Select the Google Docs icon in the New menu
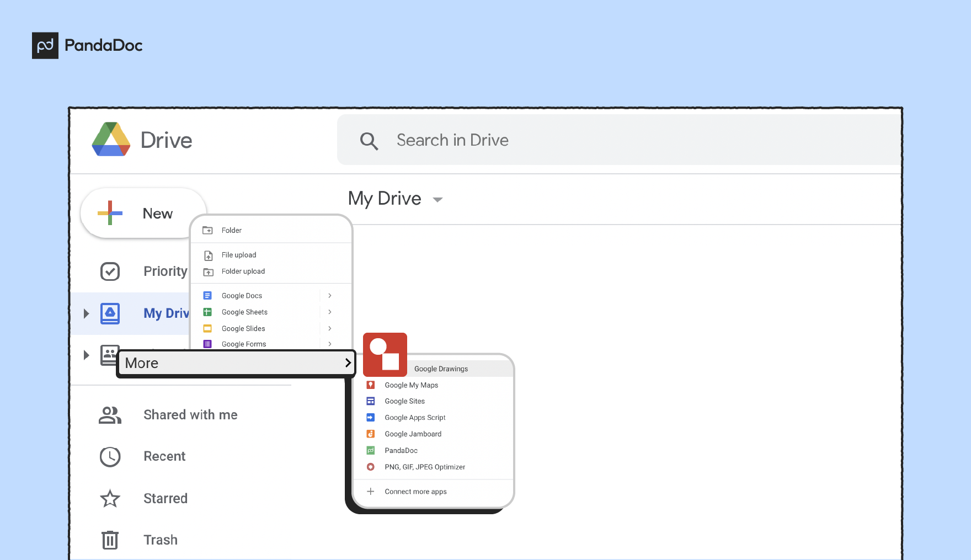This screenshot has width=971, height=560. tap(207, 295)
